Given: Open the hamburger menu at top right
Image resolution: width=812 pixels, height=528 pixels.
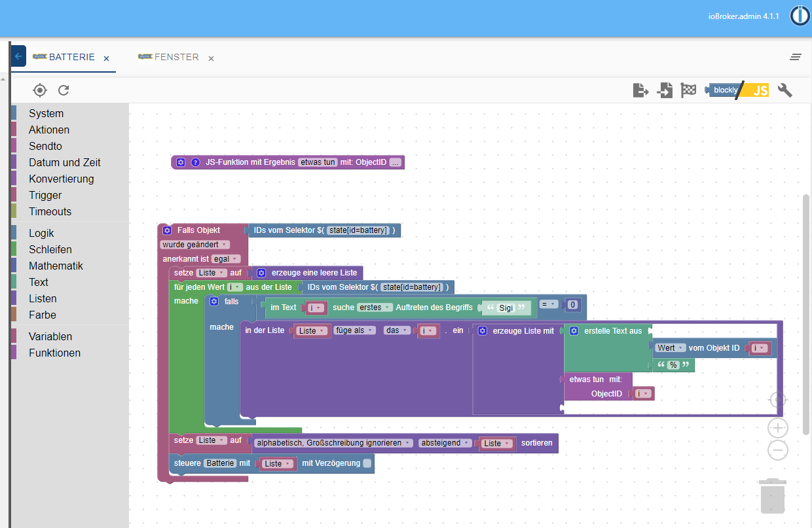Looking at the screenshot, I should (x=796, y=57).
